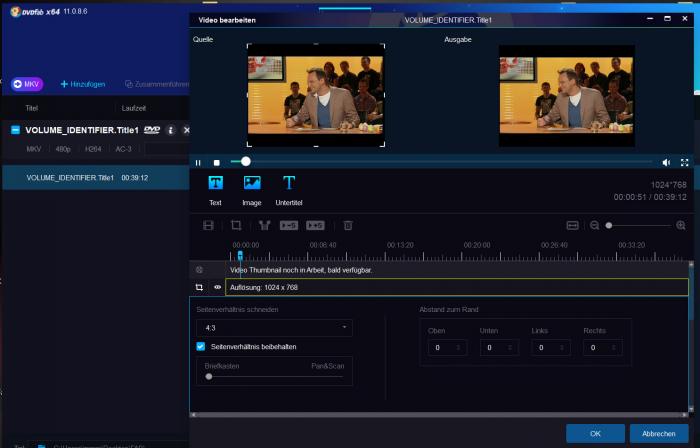Click Hinzufügen to add a source

pyautogui.click(x=84, y=84)
